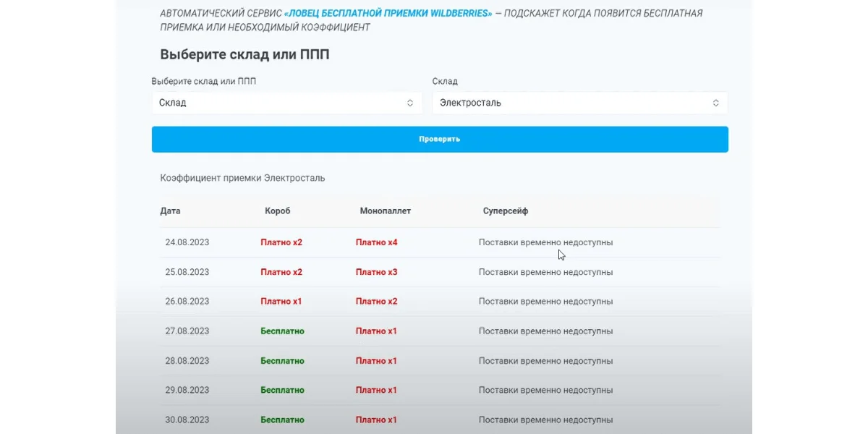Image resolution: width=868 pixels, height=434 pixels.
Task: Open the «Ловец бесплатной приемки Wildberries» link
Action: pyautogui.click(x=388, y=14)
